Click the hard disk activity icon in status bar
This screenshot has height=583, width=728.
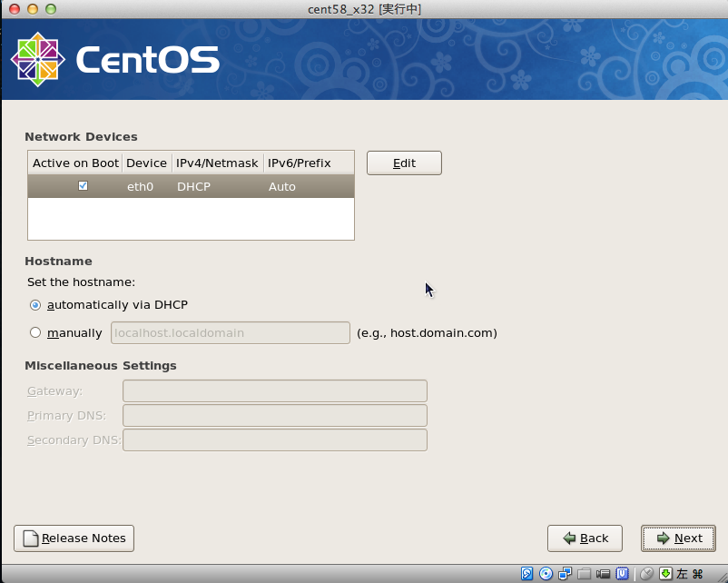pyautogui.click(x=526, y=574)
